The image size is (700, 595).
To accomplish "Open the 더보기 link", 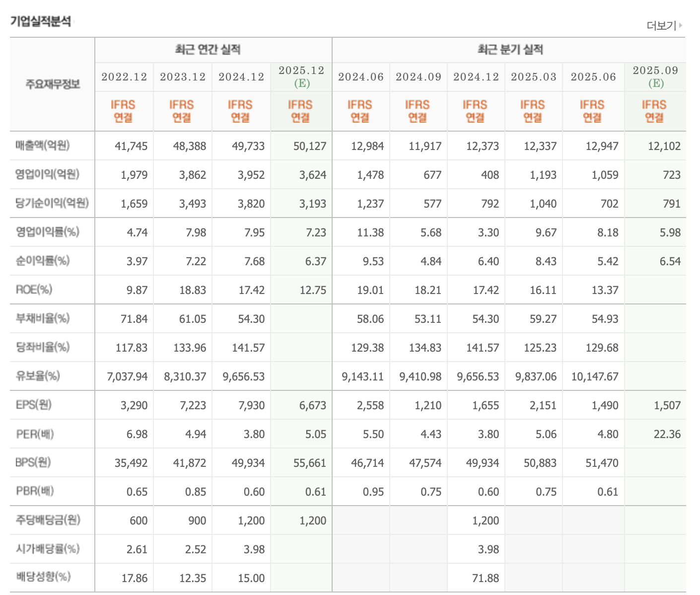I will 661,25.
